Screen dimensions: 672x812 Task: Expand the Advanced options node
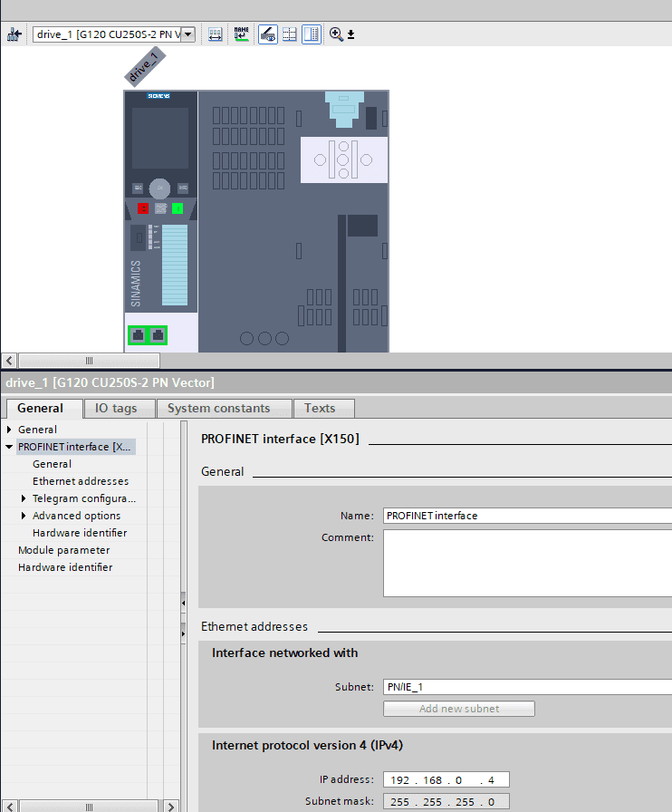[24, 516]
